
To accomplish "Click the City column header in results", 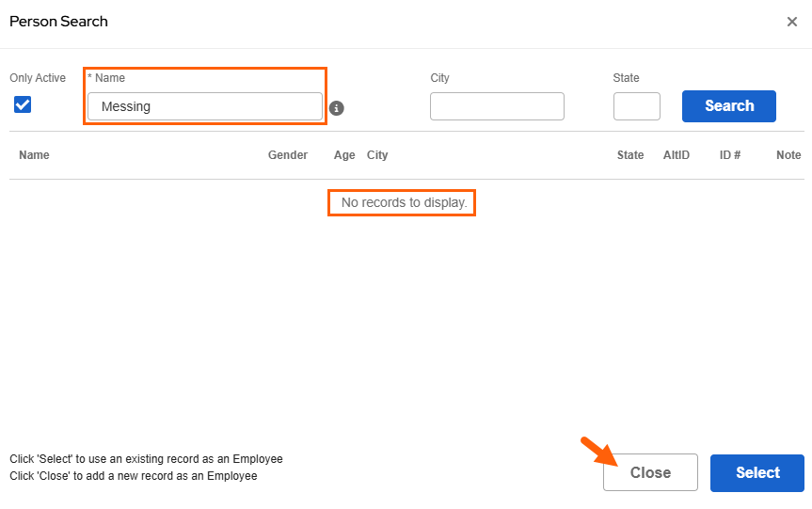I will 377,155.
